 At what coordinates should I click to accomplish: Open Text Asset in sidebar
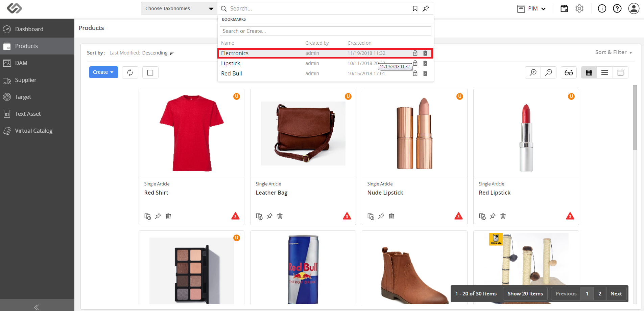coord(37,114)
